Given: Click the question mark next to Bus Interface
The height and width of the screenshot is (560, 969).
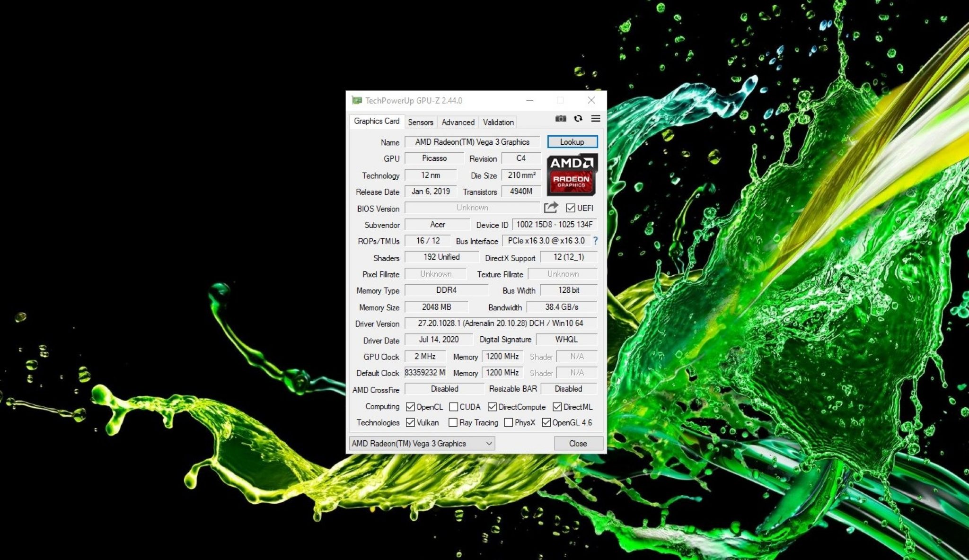Looking at the screenshot, I should (x=595, y=241).
